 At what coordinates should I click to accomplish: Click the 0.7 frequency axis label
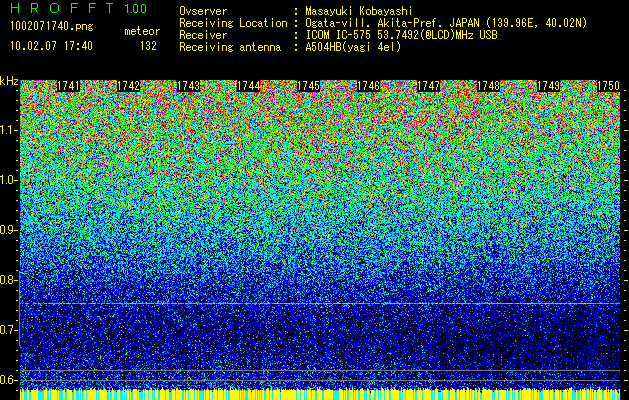(7, 330)
